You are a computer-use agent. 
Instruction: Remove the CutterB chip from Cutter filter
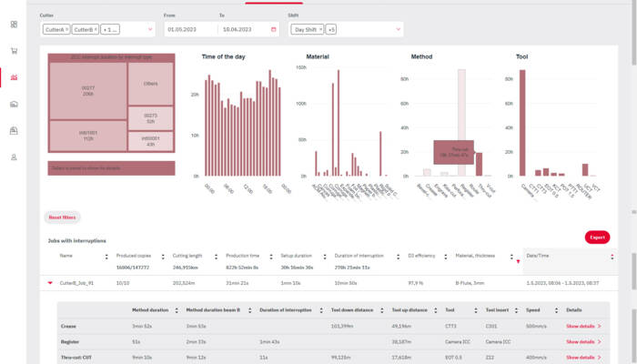click(x=95, y=30)
